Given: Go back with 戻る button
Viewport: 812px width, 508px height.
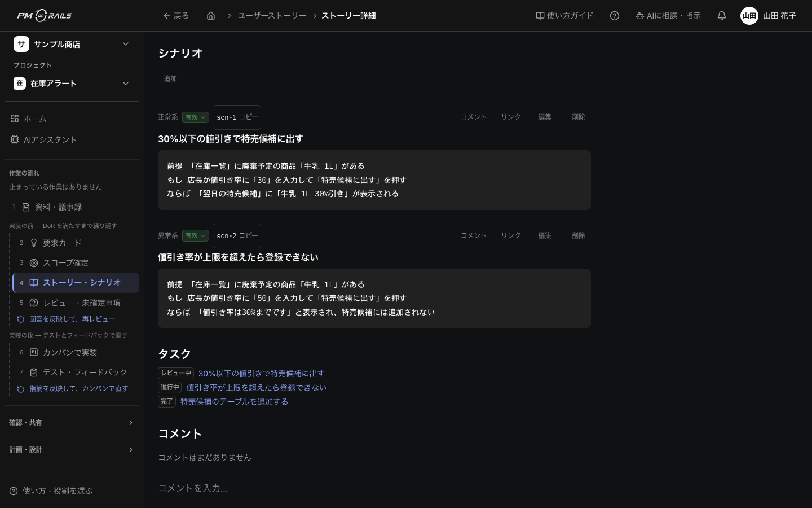Looking at the screenshot, I should coord(176,16).
